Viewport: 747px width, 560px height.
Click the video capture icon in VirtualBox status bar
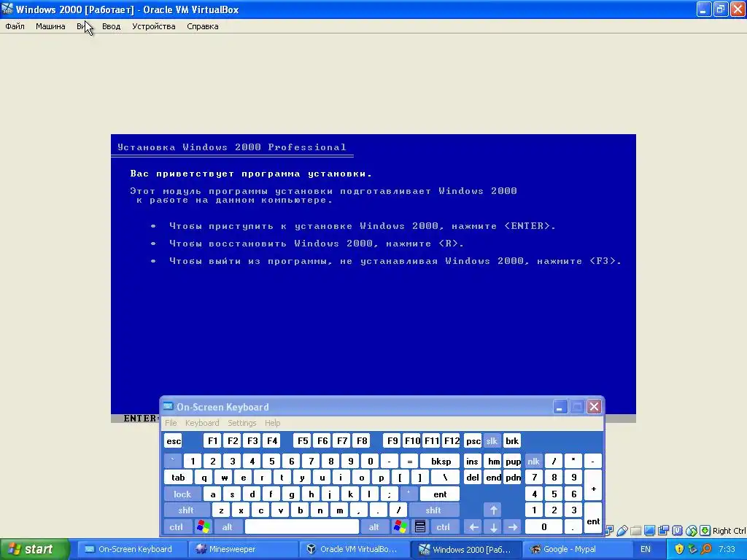[663, 531]
